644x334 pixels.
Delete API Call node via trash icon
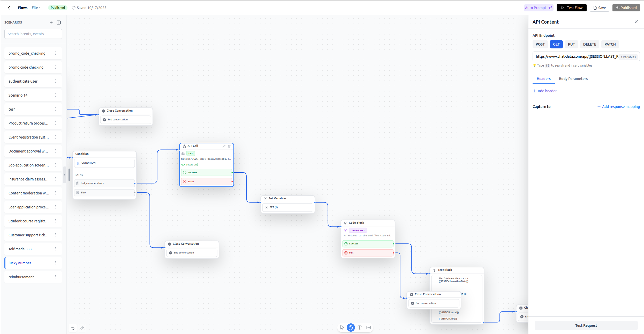click(229, 146)
